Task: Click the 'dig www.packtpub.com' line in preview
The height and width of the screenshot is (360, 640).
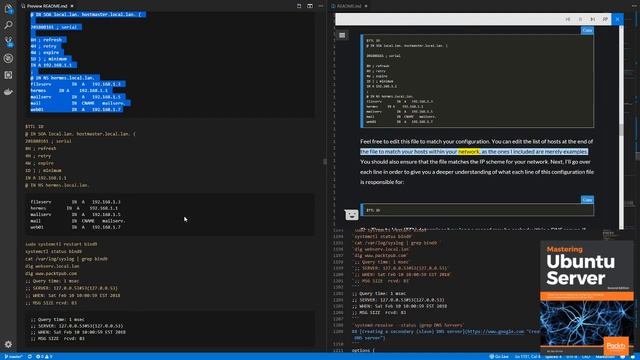Action: click(x=51, y=273)
